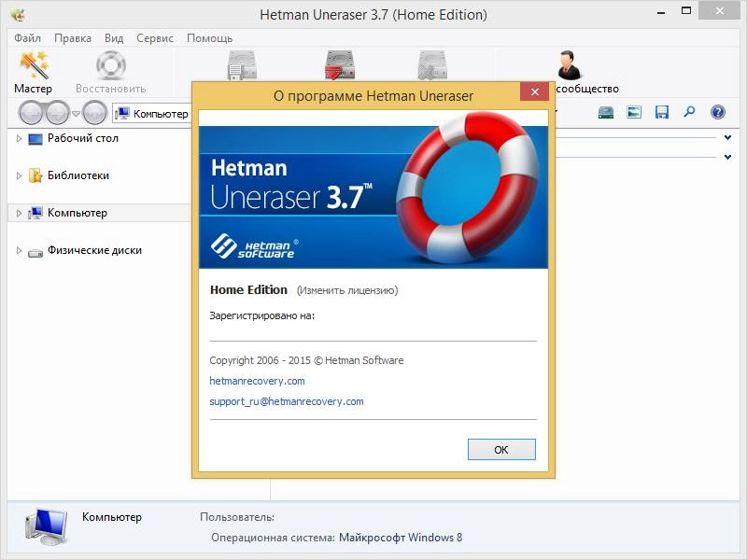Screen dimensions: 747x560
Task: Click the support_ru@hetmanrecovery.com email link
Action: 287,401
